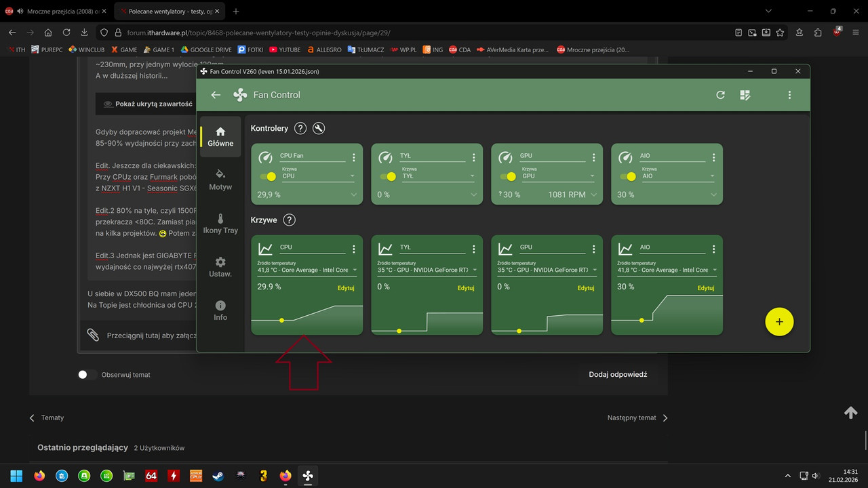Select the Główna sidebar tab
Viewport: 868px width, 488px height.
coord(220,137)
